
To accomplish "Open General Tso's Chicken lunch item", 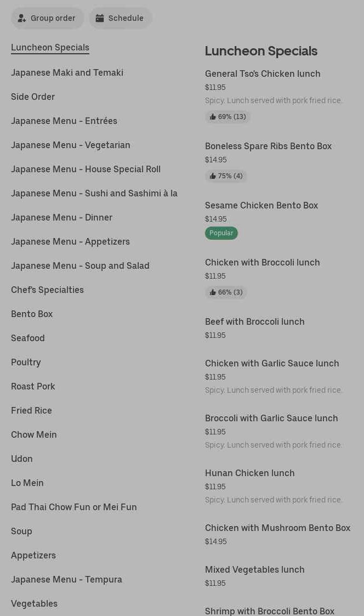I will pyautogui.click(x=263, y=74).
